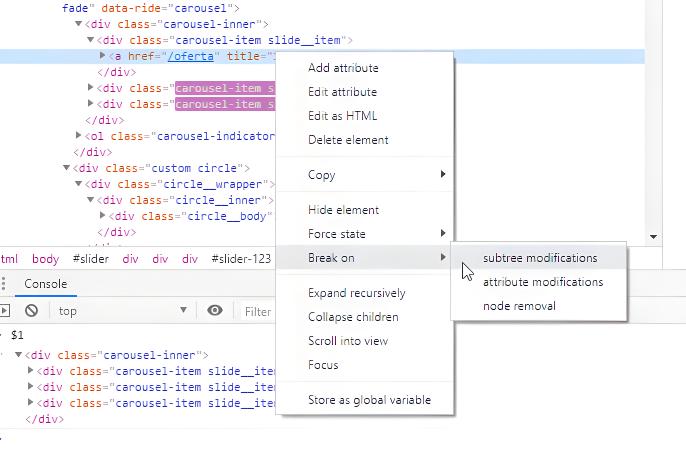Choose attribute modifications from submenu
686x476 pixels.
542,282
